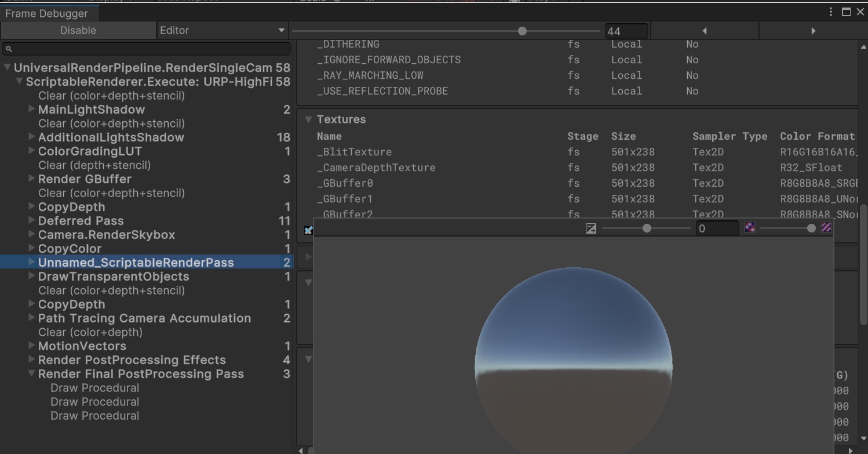Open the Editor replay target dropdown
The width and height of the screenshot is (868, 454).
coord(222,30)
